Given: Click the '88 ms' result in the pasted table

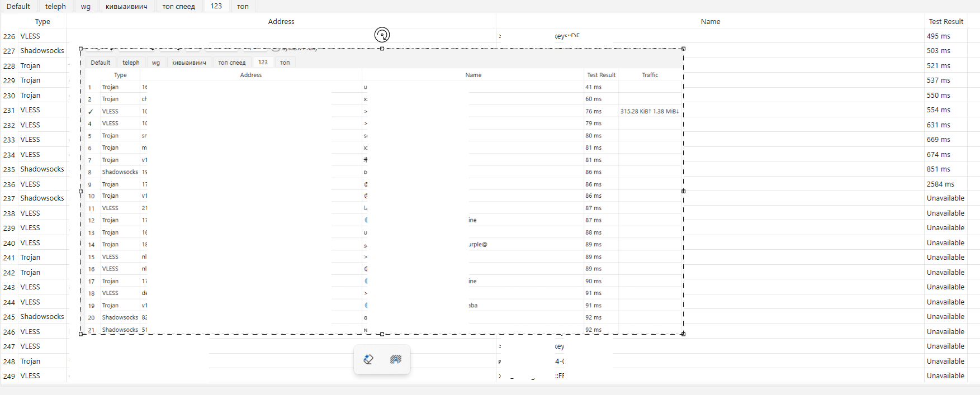Looking at the screenshot, I should (x=593, y=232).
